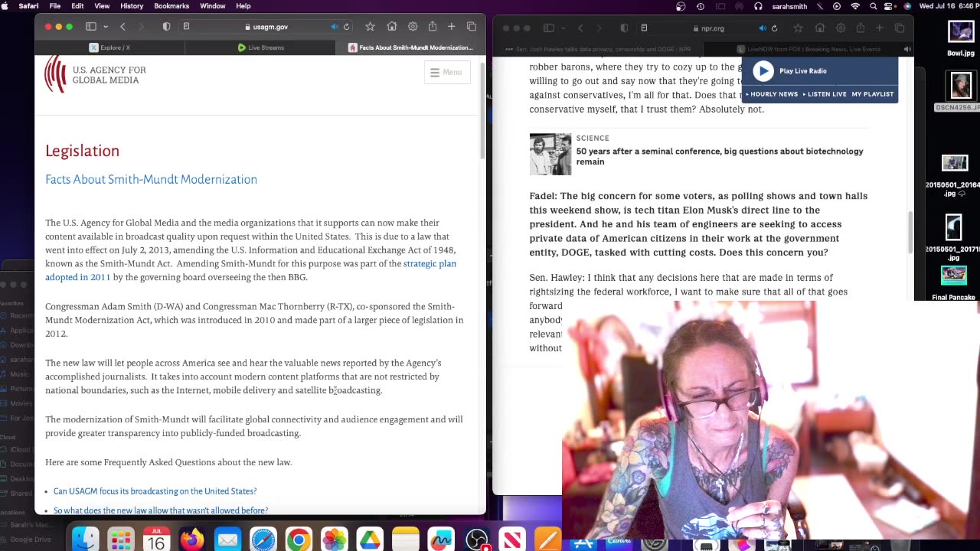
Task: Switch to the LiveNOW from FOX tab
Action: pos(808,49)
